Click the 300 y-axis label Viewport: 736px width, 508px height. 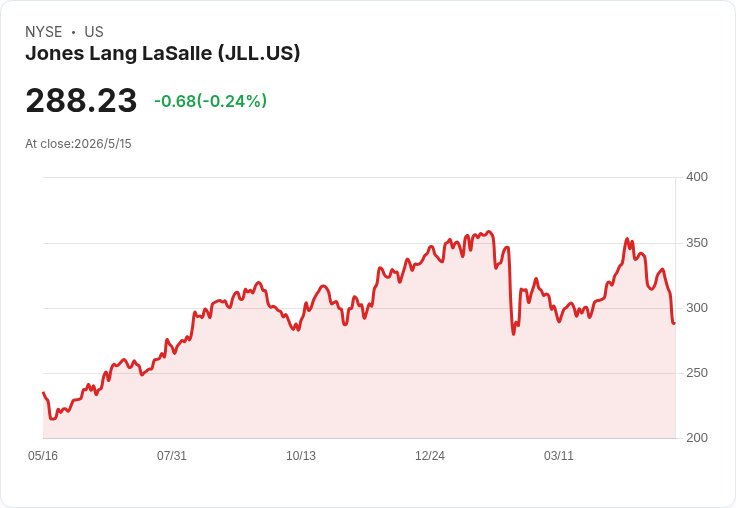pyautogui.click(x=697, y=308)
